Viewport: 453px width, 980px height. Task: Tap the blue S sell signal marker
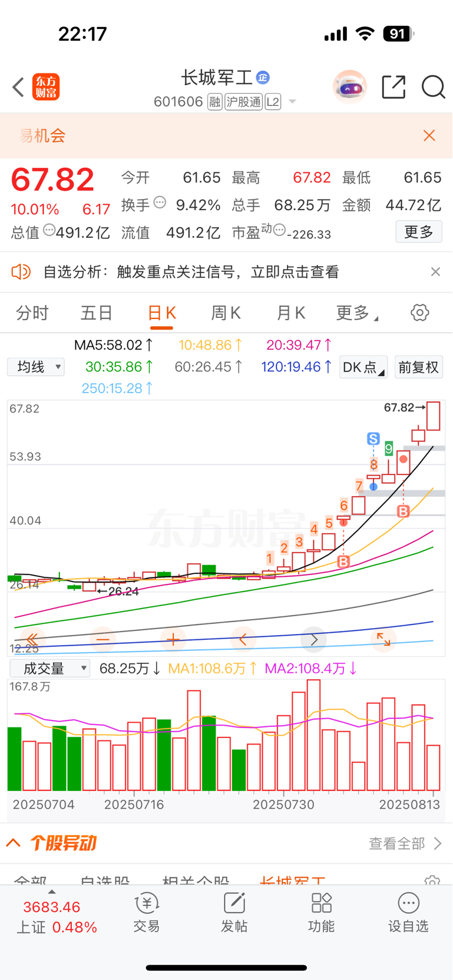tap(373, 439)
